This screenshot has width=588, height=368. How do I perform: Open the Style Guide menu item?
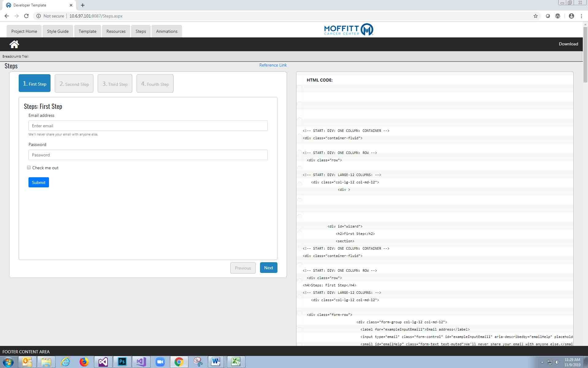coord(58,31)
